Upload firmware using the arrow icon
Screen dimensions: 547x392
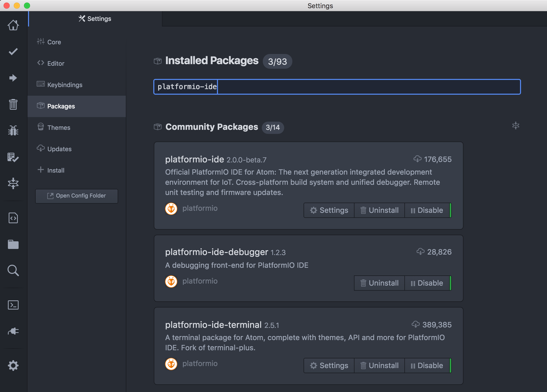tap(13, 78)
